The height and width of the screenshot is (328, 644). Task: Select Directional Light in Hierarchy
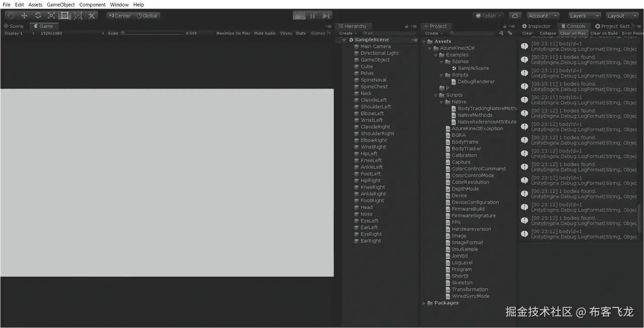[379, 53]
